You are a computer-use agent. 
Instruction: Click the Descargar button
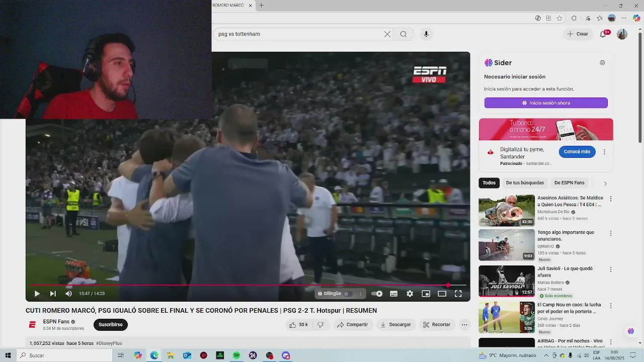tap(395, 325)
